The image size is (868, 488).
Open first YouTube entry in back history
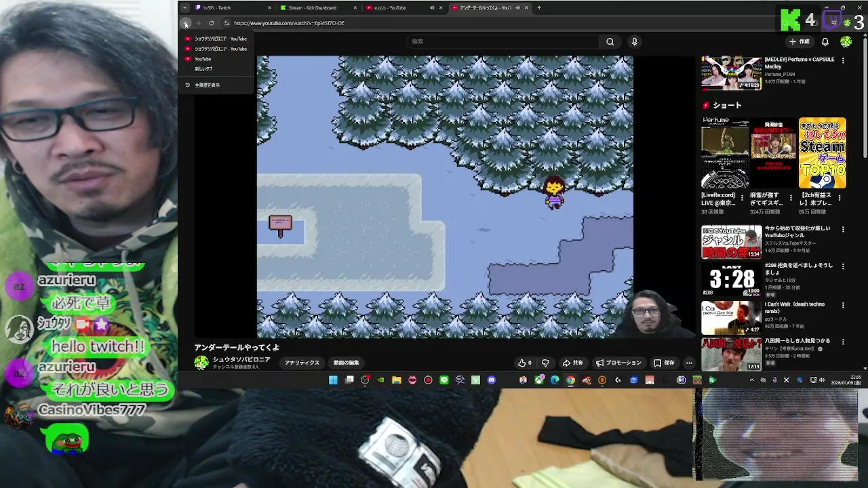(216, 39)
